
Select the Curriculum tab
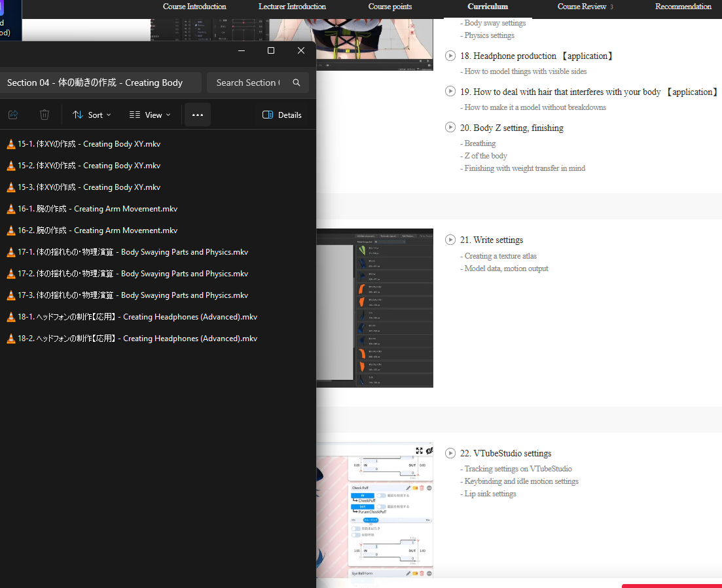(x=488, y=7)
